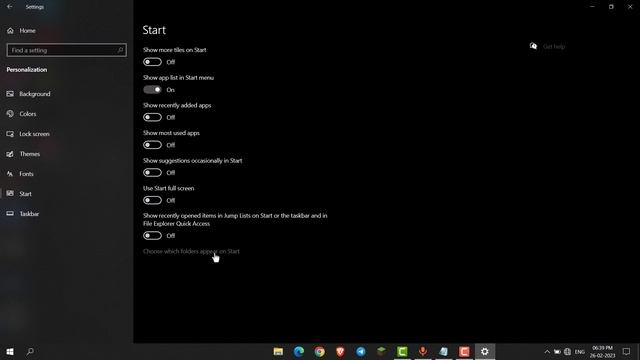This screenshot has height=360, width=640.
Task: Restore down the Settings window
Action: pyautogui.click(x=611, y=7)
